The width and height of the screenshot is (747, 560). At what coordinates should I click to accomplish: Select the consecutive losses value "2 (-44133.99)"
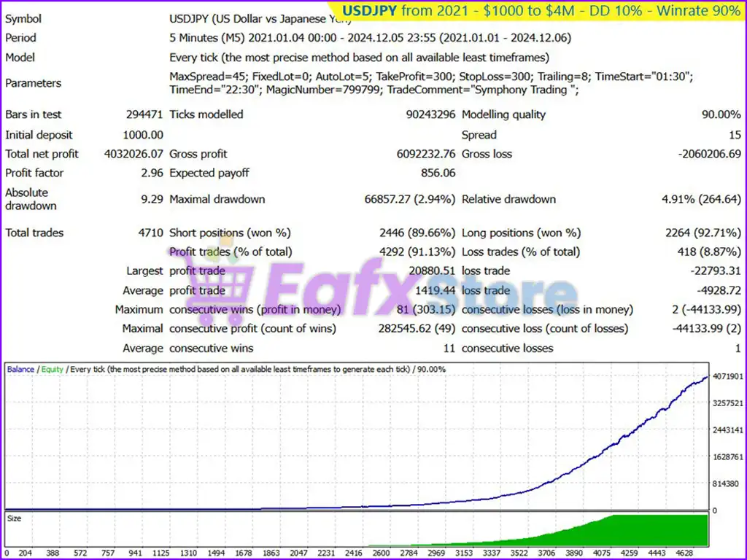(706, 310)
